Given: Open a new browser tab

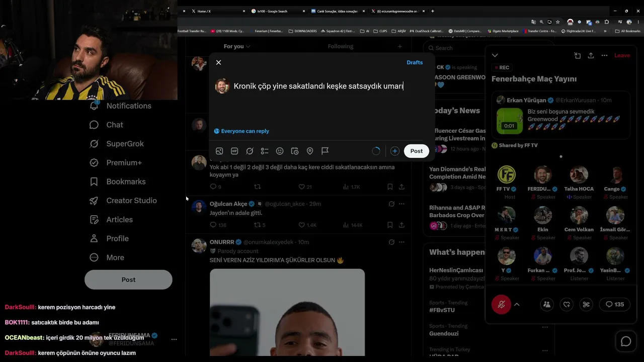Looking at the screenshot, I should pos(433,11).
